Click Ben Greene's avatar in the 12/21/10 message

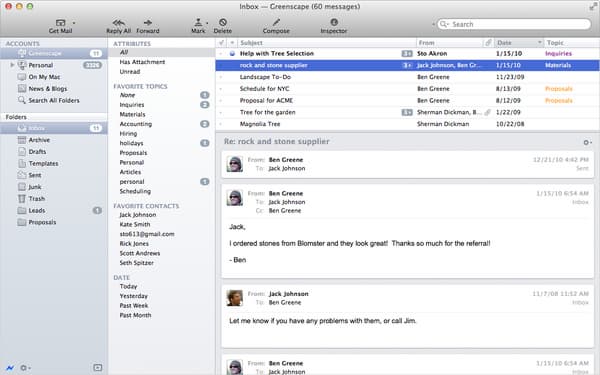click(235, 164)
